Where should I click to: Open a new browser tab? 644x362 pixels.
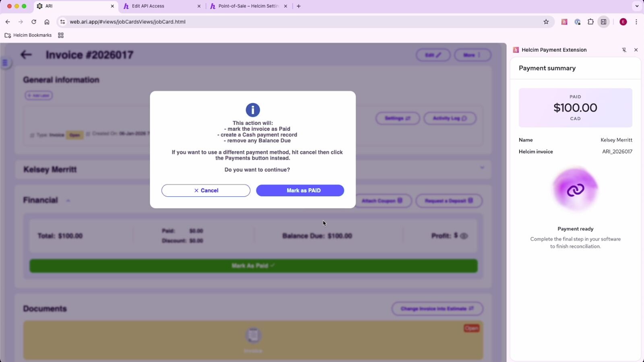(299, 6)
